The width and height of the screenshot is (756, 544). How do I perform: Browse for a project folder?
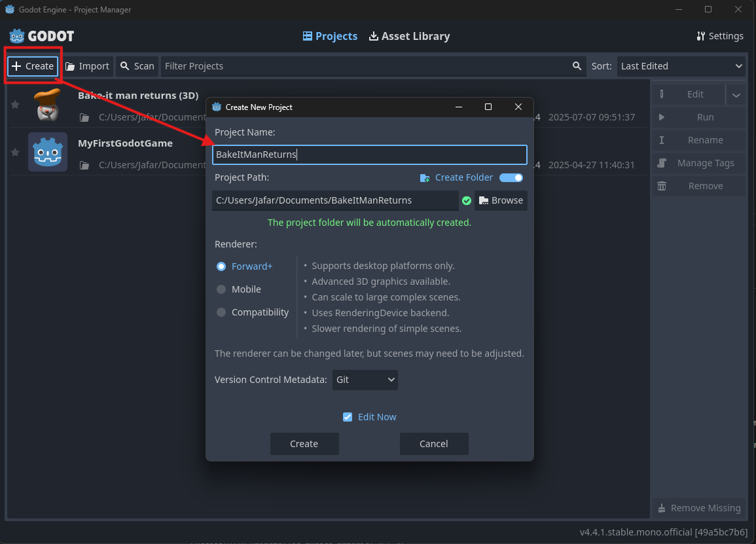tap(501, 200)
